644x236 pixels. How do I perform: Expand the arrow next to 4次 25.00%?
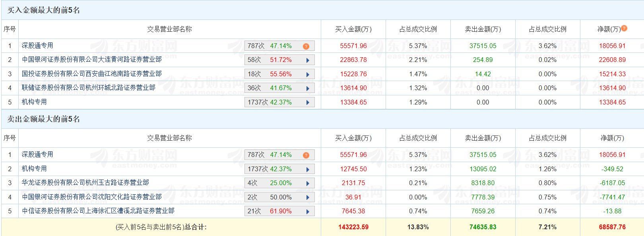[308, 183]
